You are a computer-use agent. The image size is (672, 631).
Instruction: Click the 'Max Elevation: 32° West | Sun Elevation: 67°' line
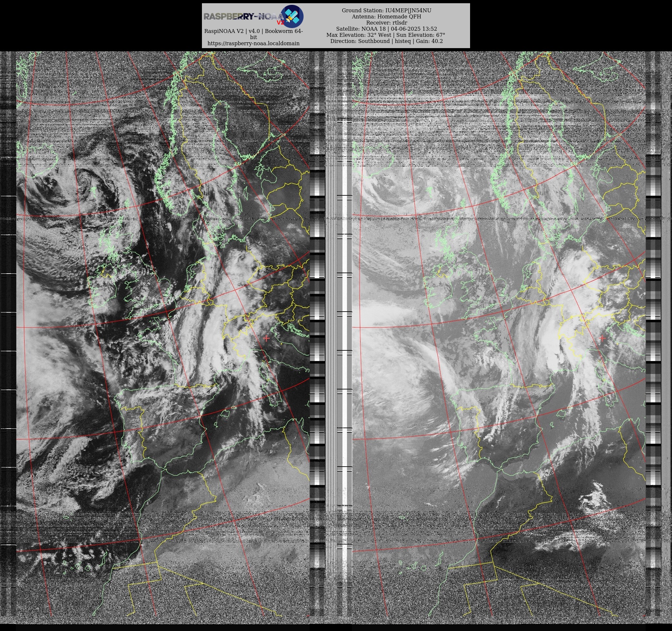tap(386, 35)
